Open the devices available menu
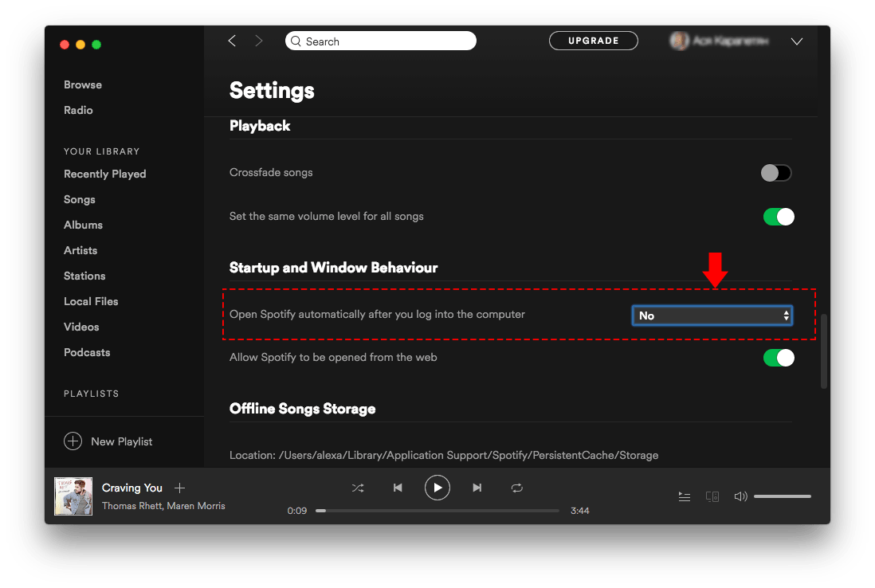Image resolution: width=875 pixels, height=588 pixels. pyautogui.click(x=712, y=496)
